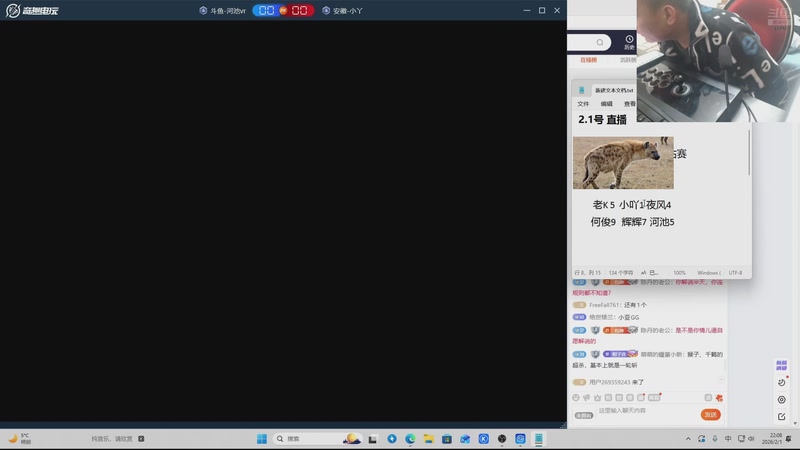
Task: Click the emoji icon in chat toolbar
Action: click(577, 397)
